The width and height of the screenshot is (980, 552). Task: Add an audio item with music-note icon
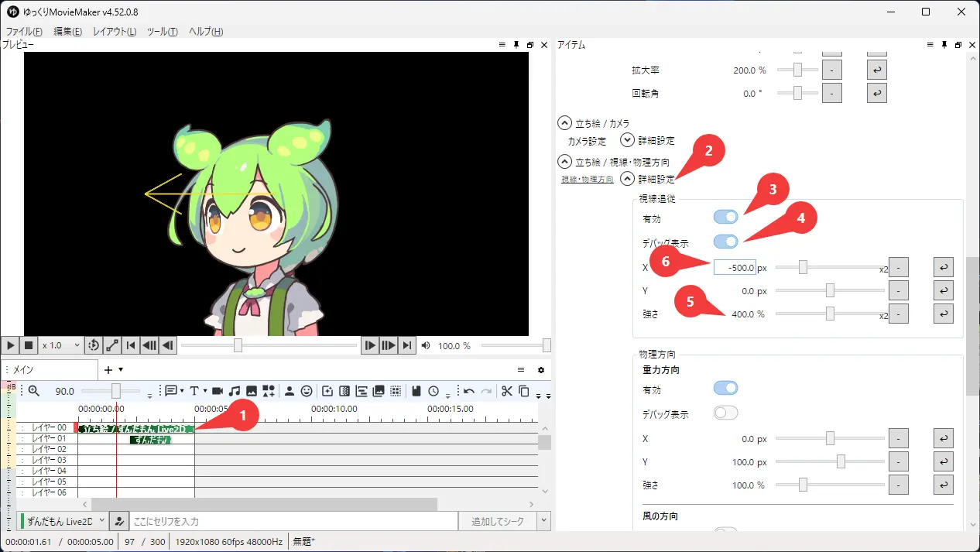coord(235,391)
